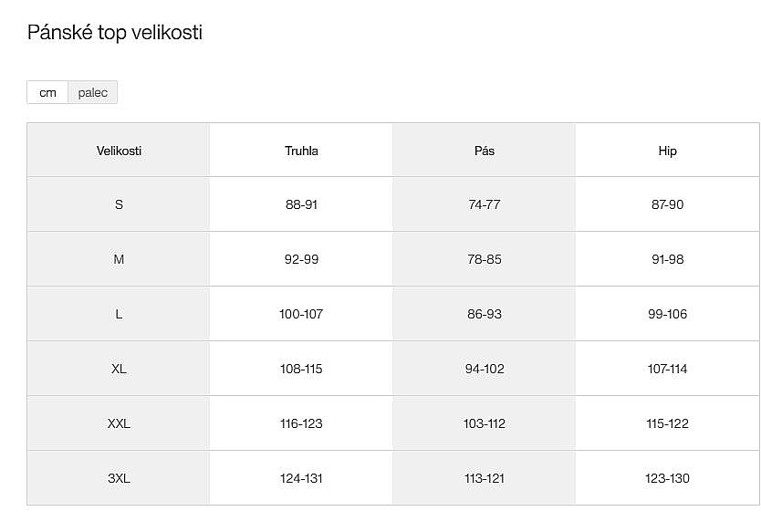This screenshot has width=761, height=532.
Task: Click the Hip column header
Action: coord(667,151)
